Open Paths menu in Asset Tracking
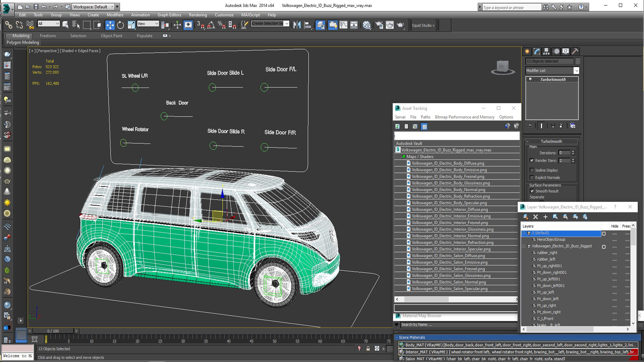 425,117
